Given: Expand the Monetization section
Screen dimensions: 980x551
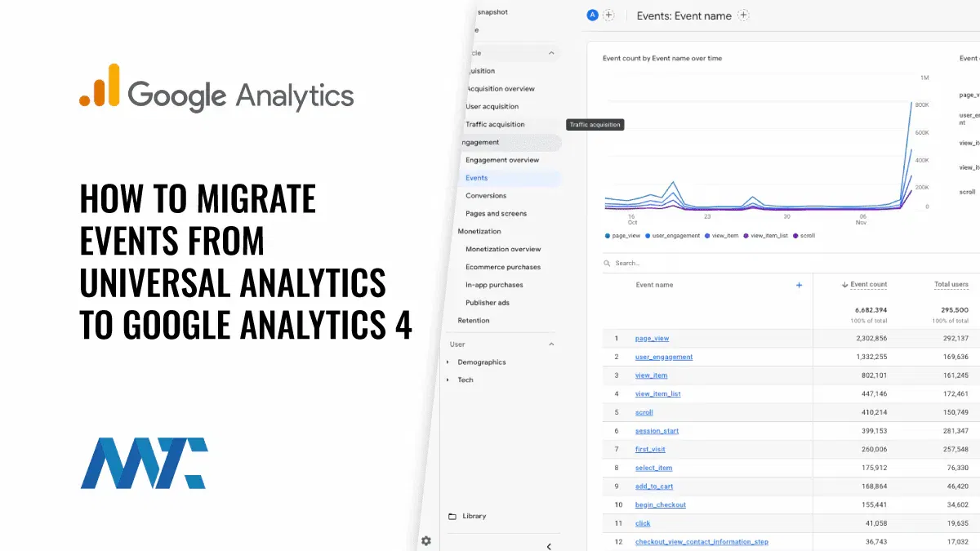Looking at the screenshot, I should [479, 231].
